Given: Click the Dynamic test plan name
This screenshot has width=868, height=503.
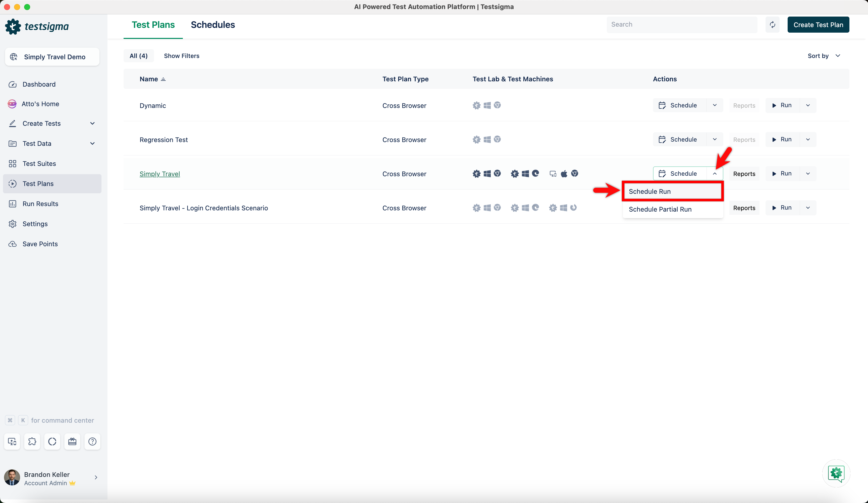Looking at the screenshot, I should click(153, 106).
